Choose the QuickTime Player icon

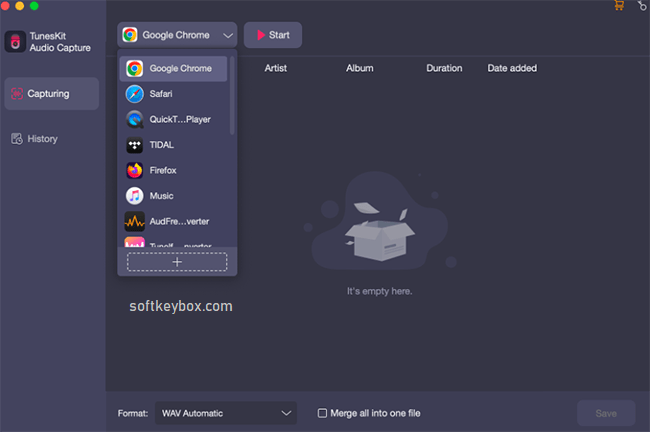click(x=134, y=120)
